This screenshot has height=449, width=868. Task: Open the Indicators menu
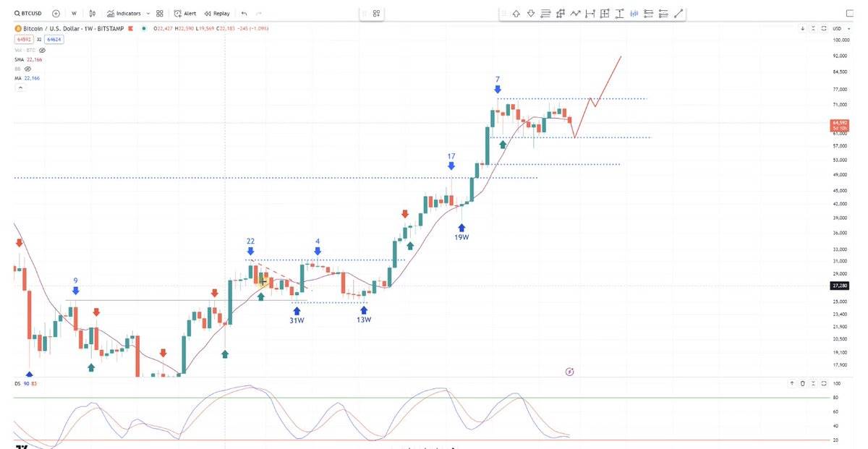pos(124,13)
